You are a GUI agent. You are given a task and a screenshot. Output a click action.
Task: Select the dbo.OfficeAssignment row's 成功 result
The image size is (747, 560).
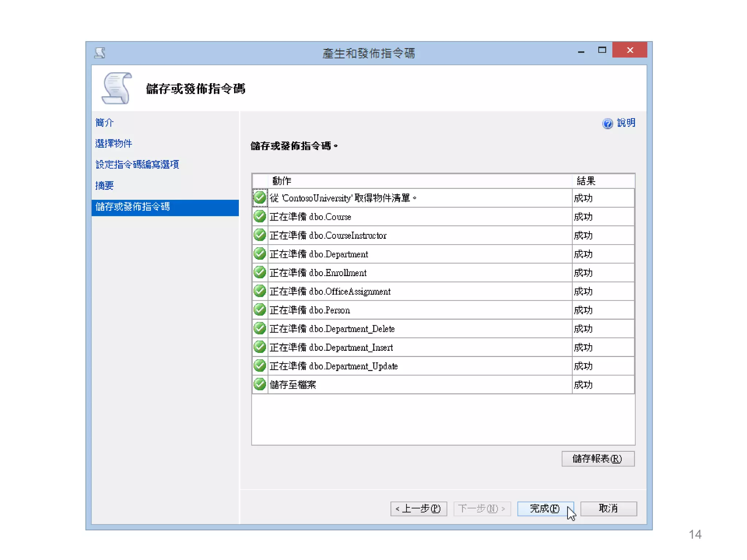click(x=583, y=291)
